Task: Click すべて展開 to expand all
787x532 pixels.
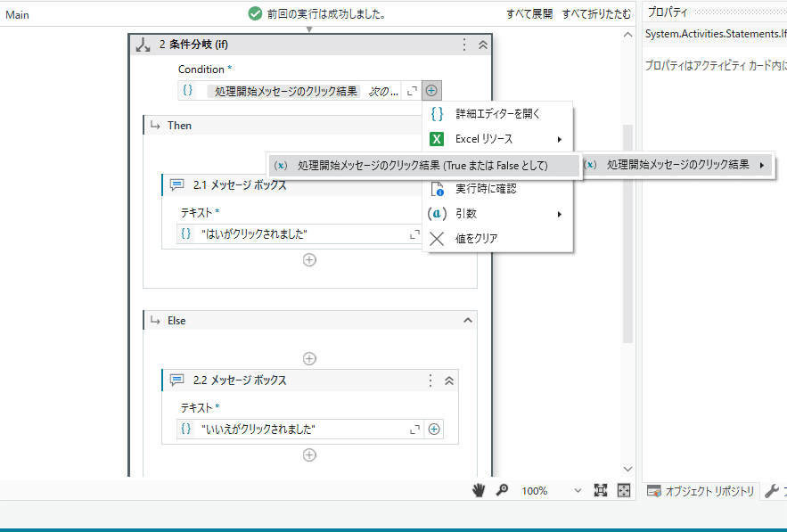Action: (529, 14)
